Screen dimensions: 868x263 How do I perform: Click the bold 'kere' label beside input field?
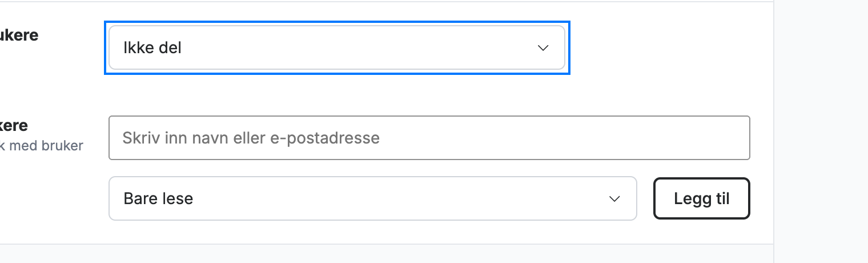pos(14,125)
